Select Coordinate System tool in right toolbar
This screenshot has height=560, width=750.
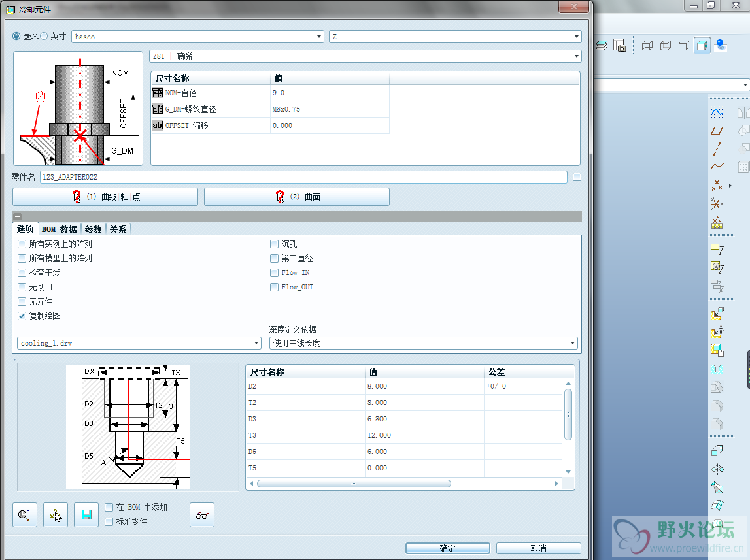click(717, 204)
